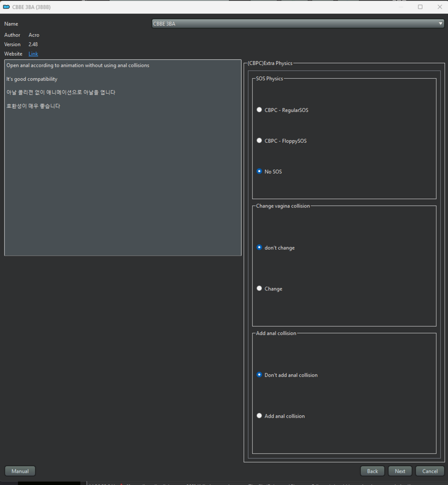Screen dimensions: 448x485
Task: Click the Add anal collision group label
Action: point(276,333)
